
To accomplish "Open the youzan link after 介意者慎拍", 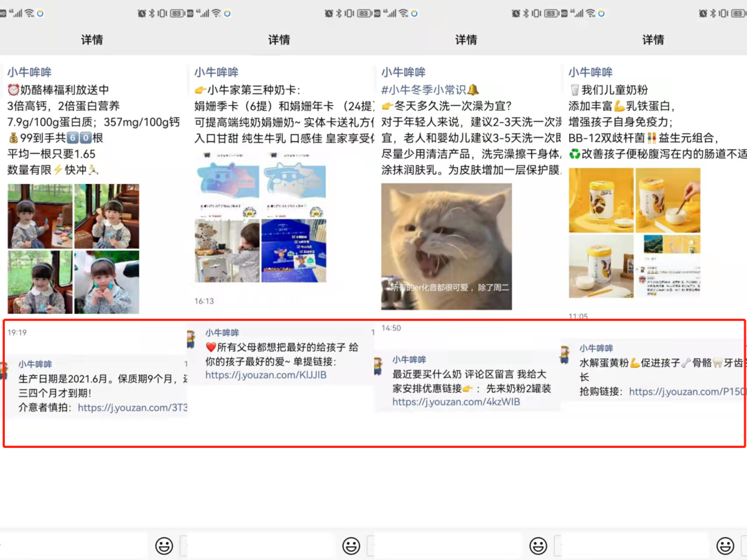I will 132,408.
